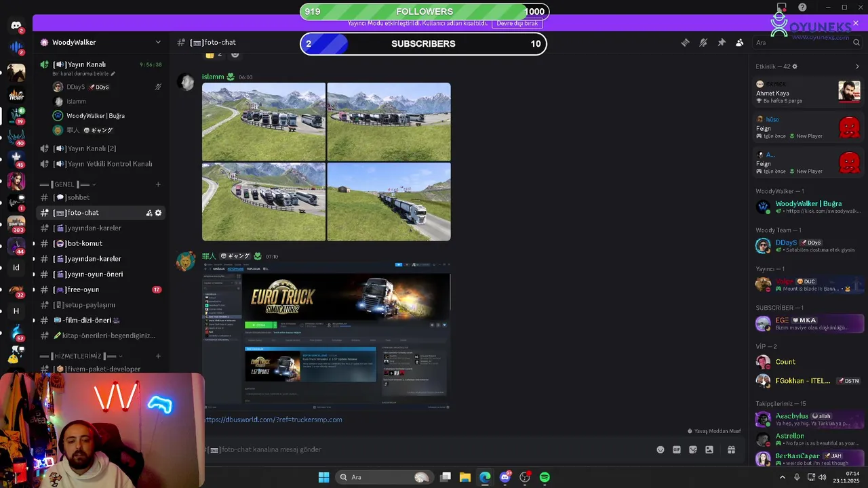Open the Threads icon in channel header
Screen dimensions: 868x488
point(685,43)
